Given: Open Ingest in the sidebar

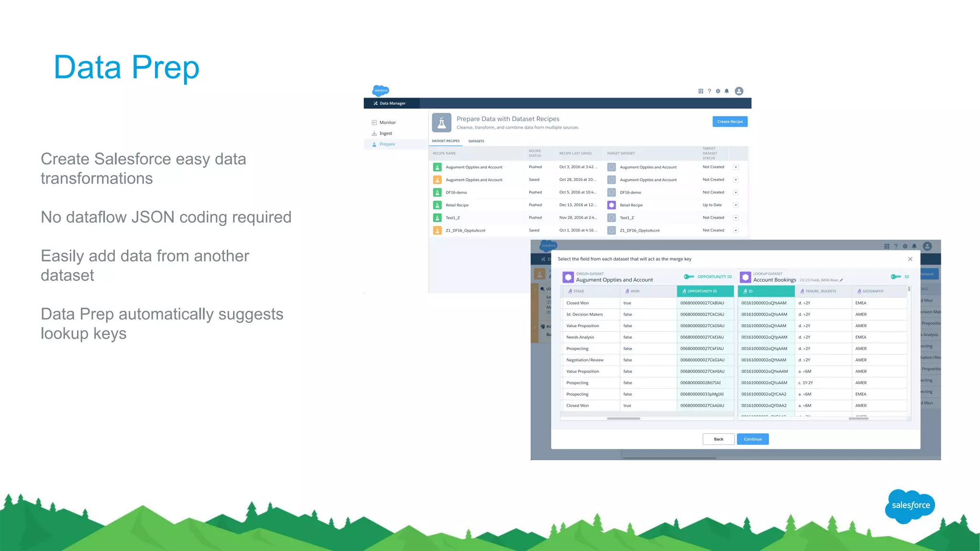Looking at the screenshot, I should pyautogui.click(x=385, y=133).
